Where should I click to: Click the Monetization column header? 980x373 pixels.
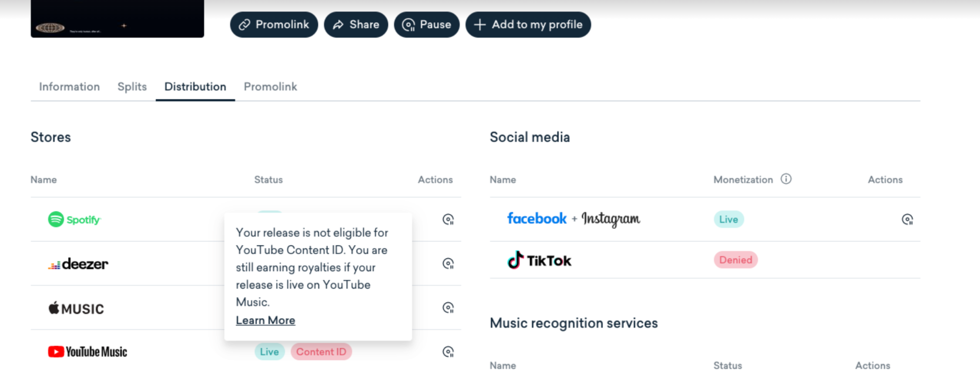tap(743, 180)
